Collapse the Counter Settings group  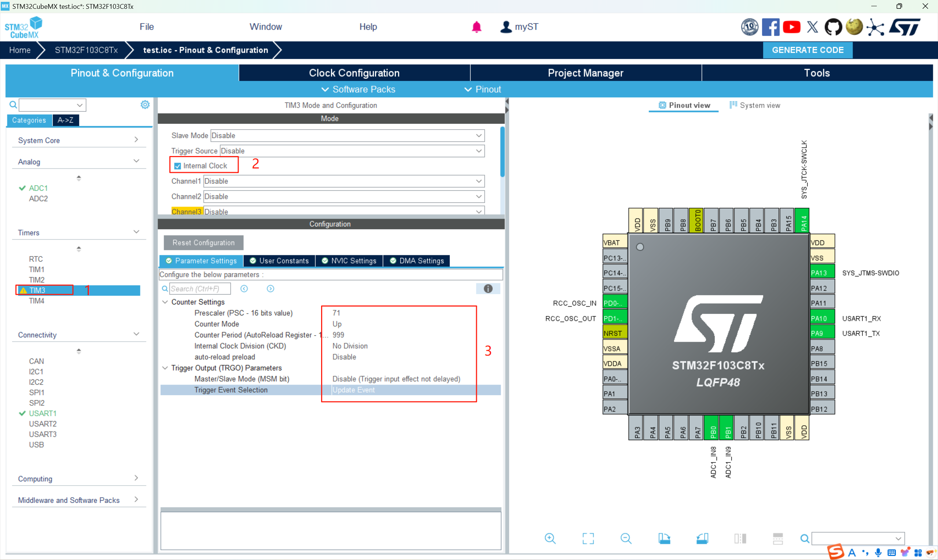(165, 302)
